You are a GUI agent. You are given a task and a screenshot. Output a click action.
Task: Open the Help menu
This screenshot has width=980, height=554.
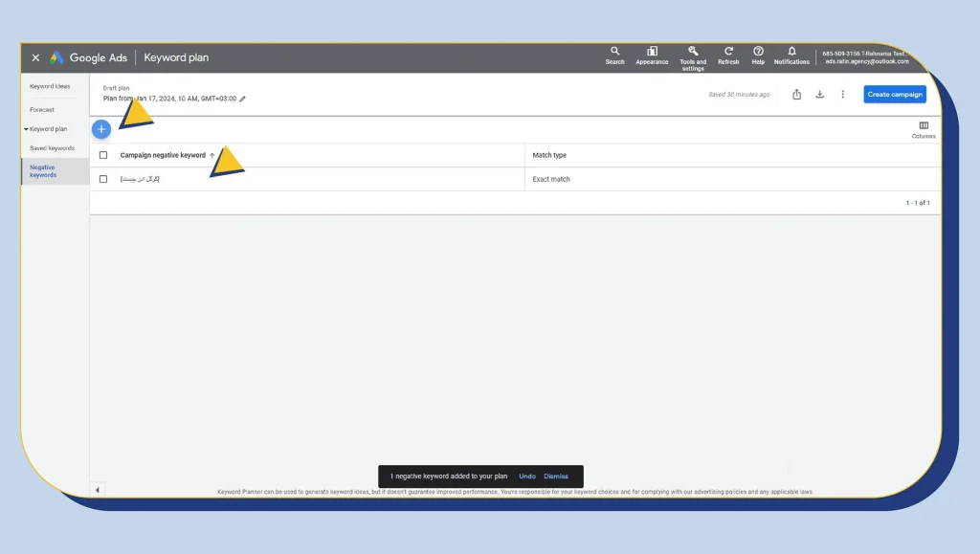[x=758, y=55]
